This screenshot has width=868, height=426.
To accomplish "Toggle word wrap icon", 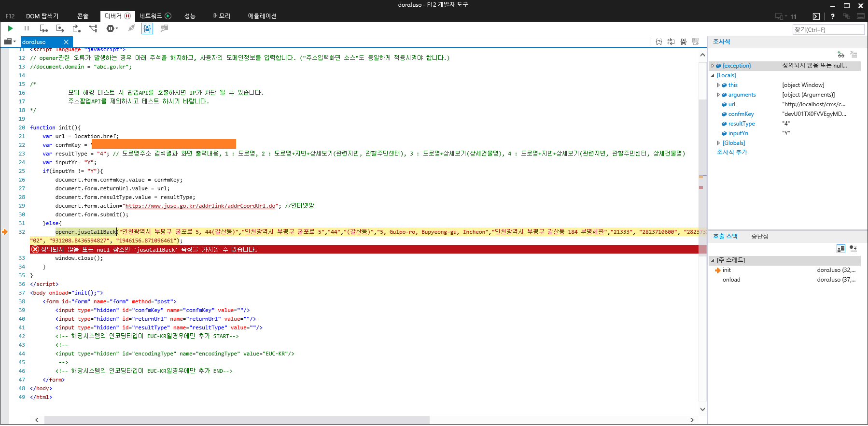I will [x=671, y=42].
